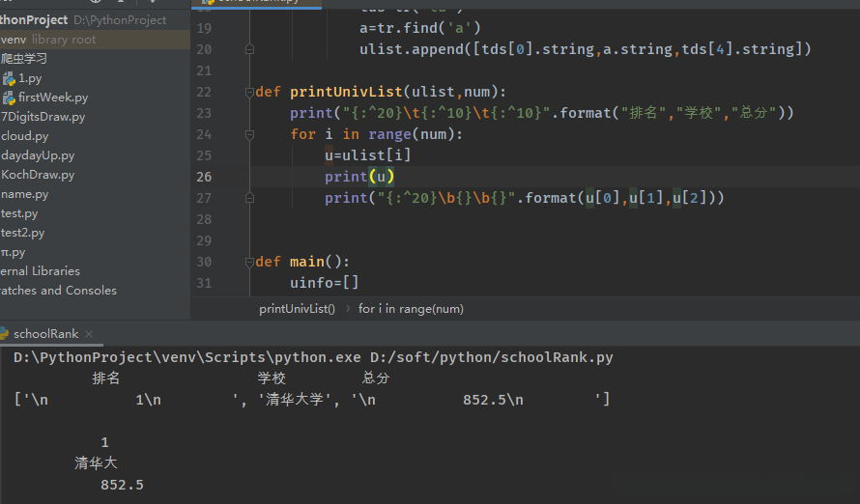Click the 学校 header in console output
Viewport: 860px width, 504px height.
(272, 378)
